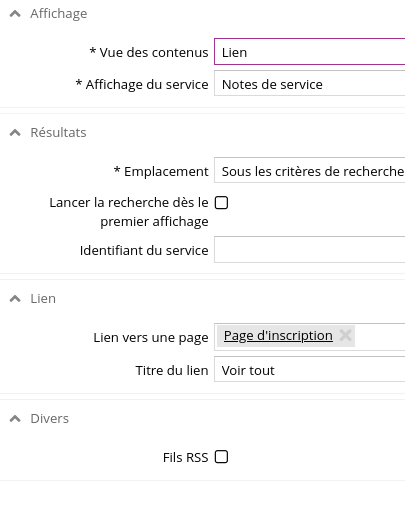This screenshot has height=509, width=405.
Task: Click the Affichage section title
Action: pos(59,14)
